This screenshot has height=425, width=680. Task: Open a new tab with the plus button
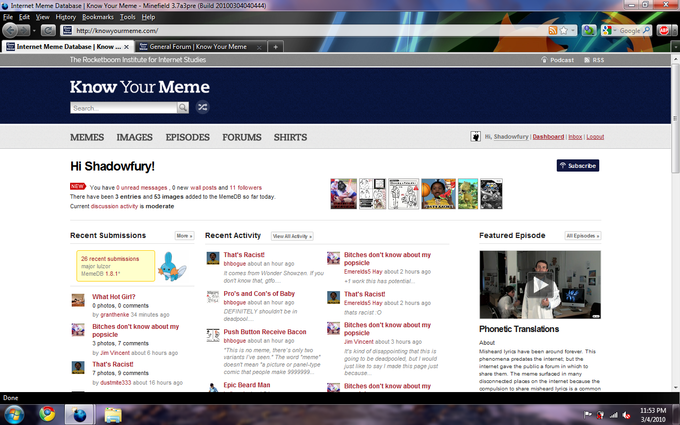pos(275,47)
